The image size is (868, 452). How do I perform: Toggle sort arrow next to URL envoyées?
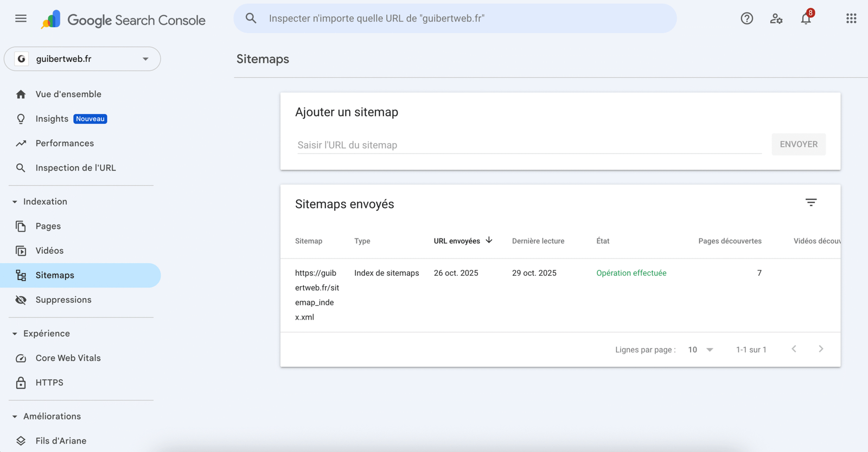click(489, 240)
